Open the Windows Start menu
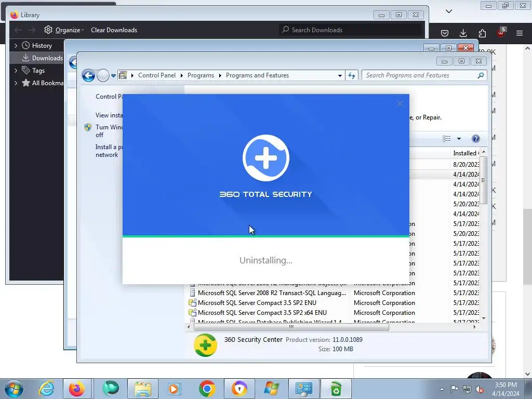532x399 pixels. [14, 389]
